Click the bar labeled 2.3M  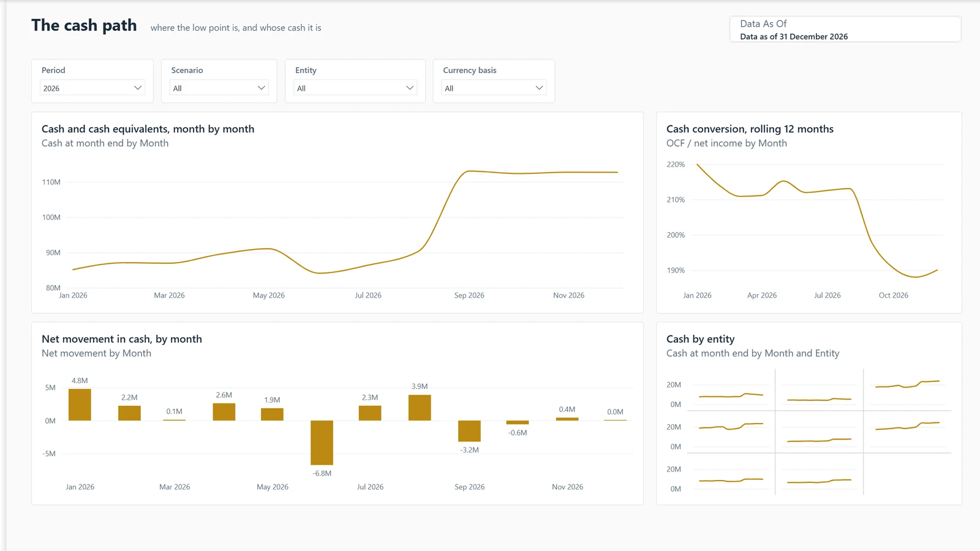pyautogui.click(x=370, y=413)
